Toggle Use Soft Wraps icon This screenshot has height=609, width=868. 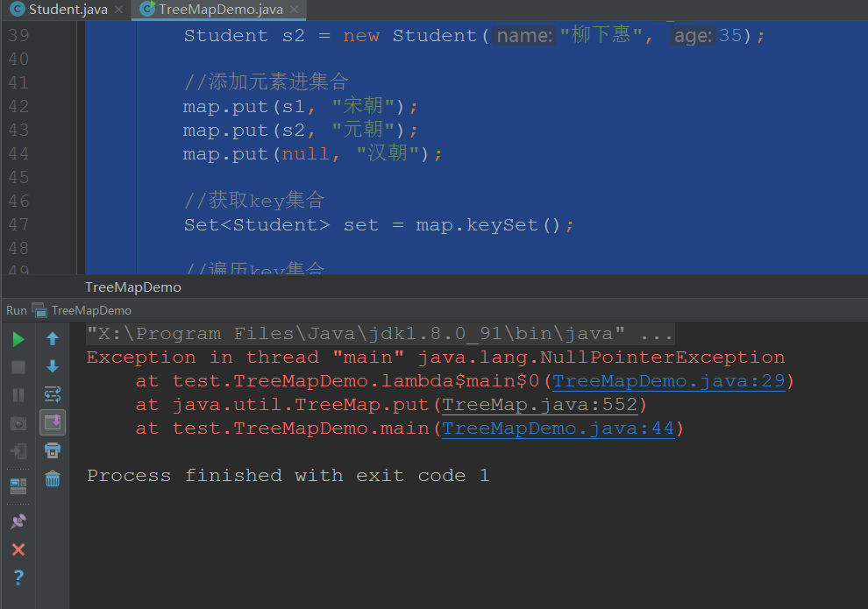[x=53, y=394]
